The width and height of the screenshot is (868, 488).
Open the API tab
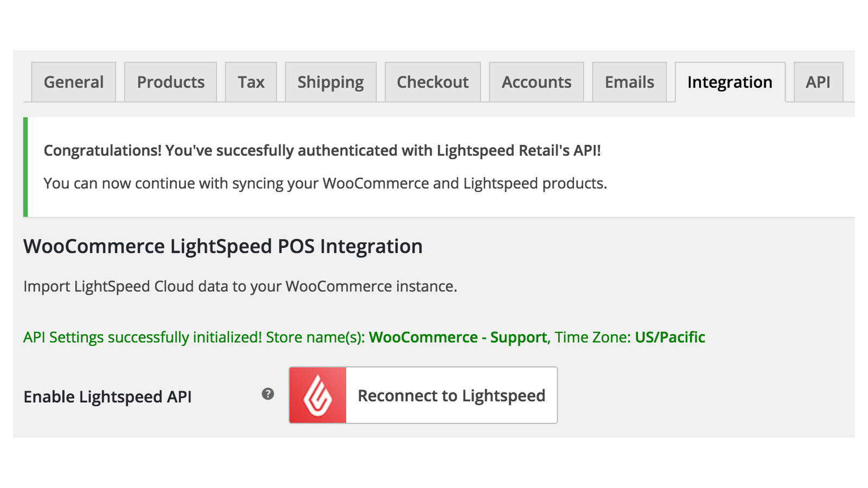[x=818, y=82]
